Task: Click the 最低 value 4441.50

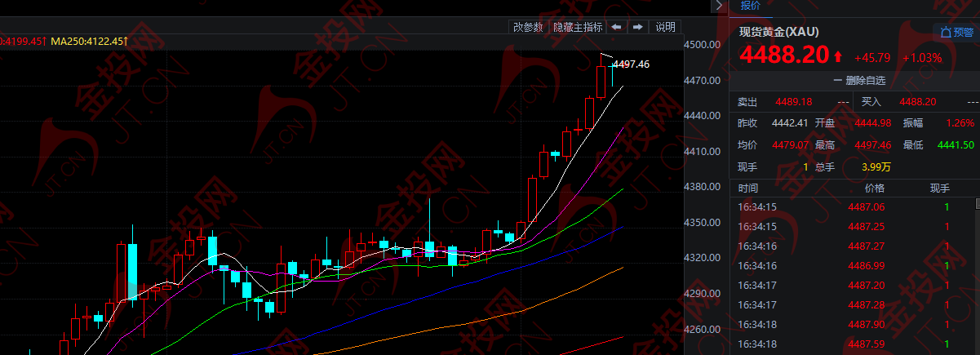Action: pyautogui.click(x=956, y=145)
